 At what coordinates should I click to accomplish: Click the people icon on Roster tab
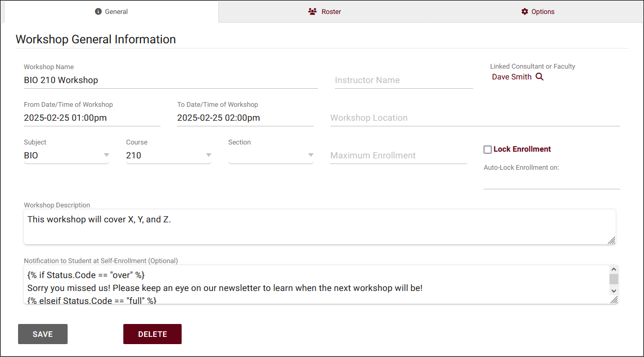click(x=312, y=11)
